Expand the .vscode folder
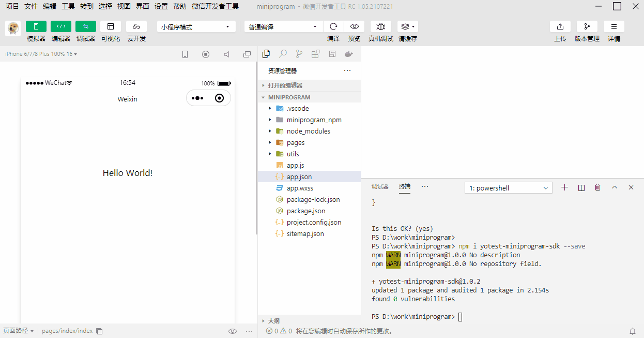Viewport: 644px width, 338px height. click(x=309, y=108)
